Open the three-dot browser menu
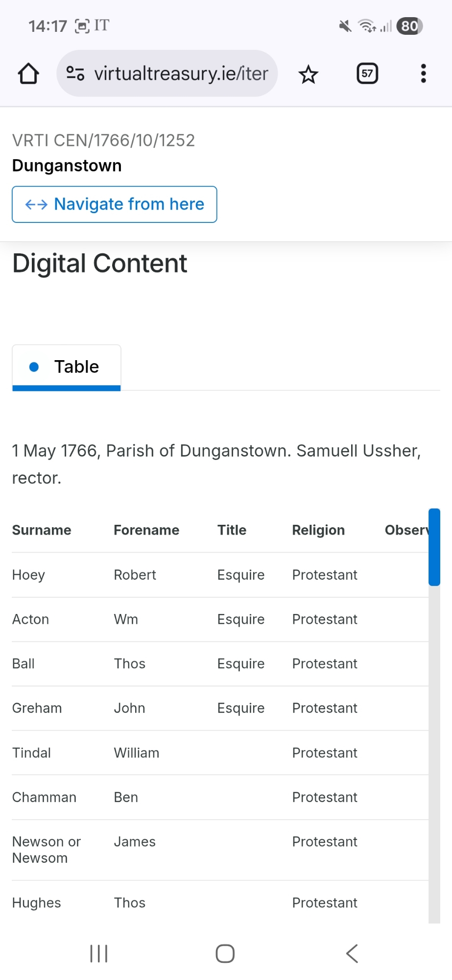Viewport: 452px width, 980px height. 423,74
